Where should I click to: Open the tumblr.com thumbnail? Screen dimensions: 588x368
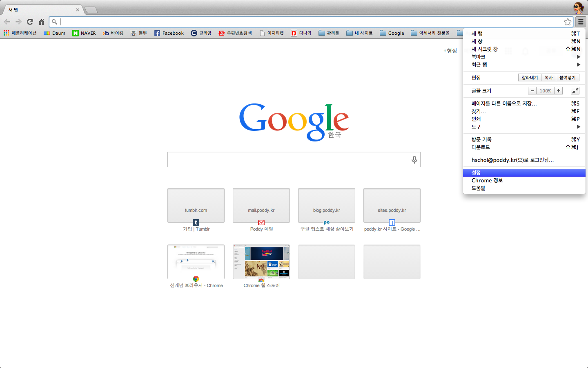[196, 206]
